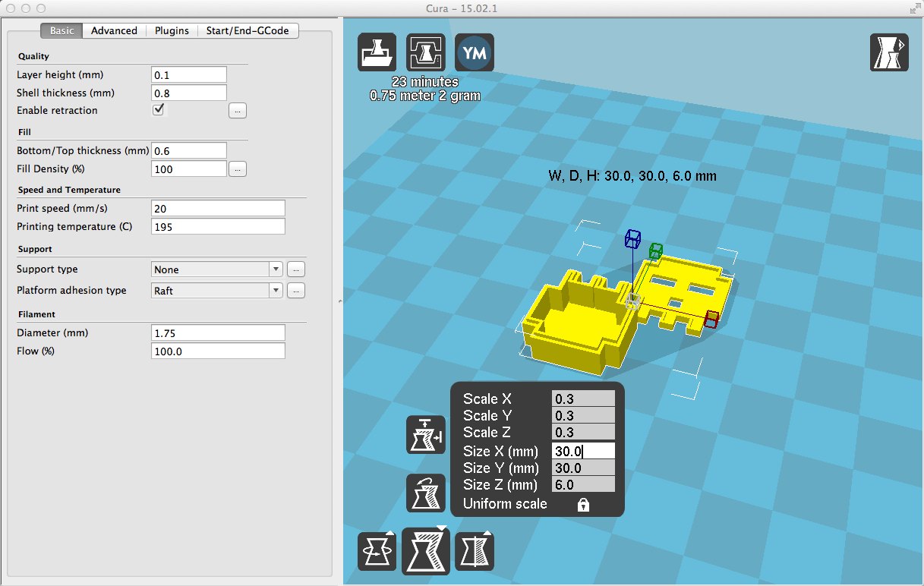Click the Layer height input field

tap(189, 75)
